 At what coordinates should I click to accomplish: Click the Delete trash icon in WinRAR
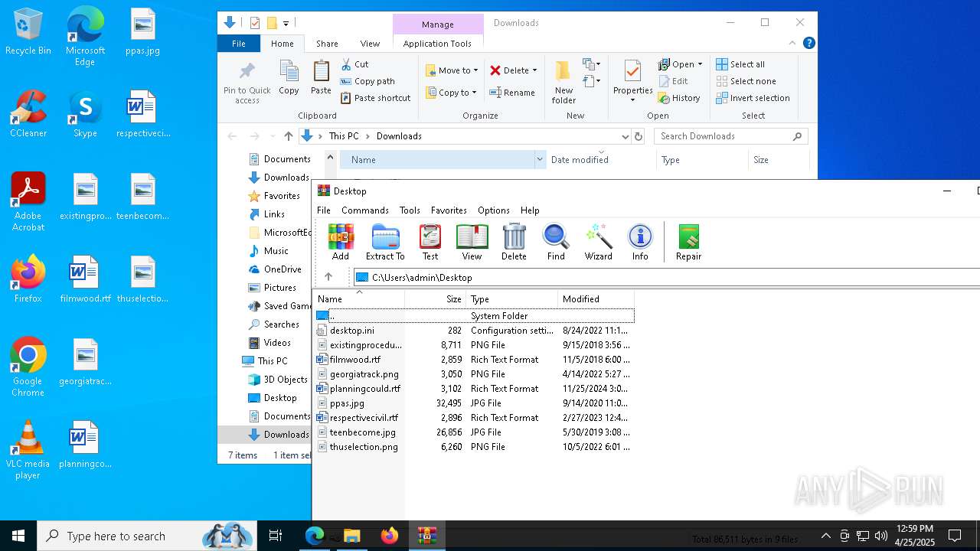pos(514,242)
